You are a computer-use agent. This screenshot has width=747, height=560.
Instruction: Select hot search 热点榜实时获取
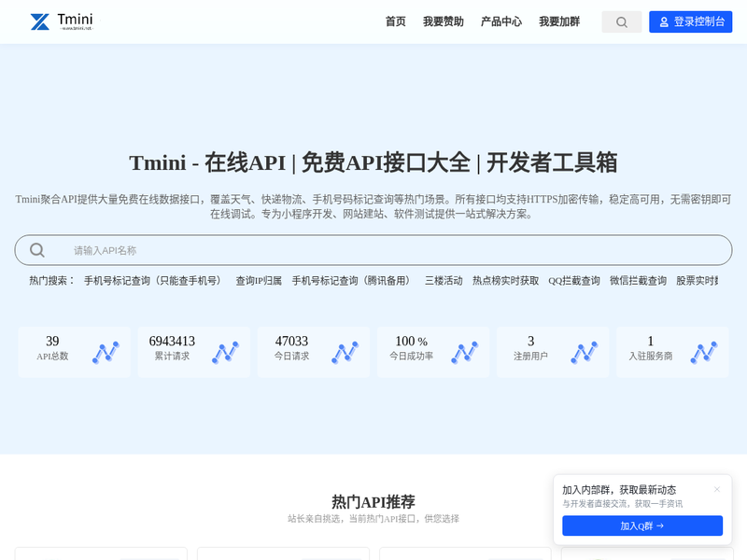(505, 281)
